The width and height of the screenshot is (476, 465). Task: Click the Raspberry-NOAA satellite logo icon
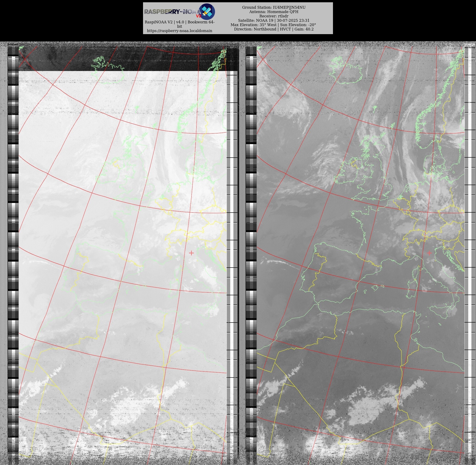coord(207,11)
